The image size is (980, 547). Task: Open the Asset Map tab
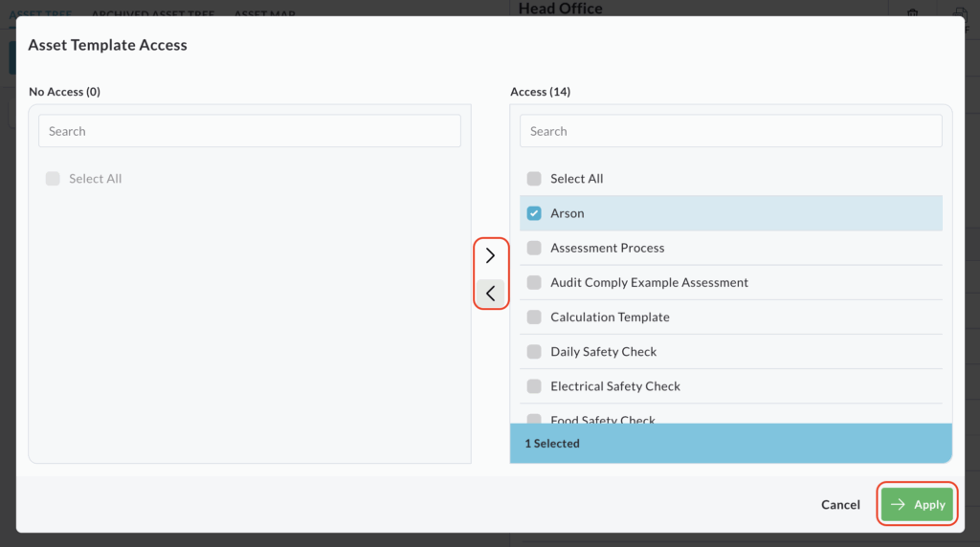(264, 13)
